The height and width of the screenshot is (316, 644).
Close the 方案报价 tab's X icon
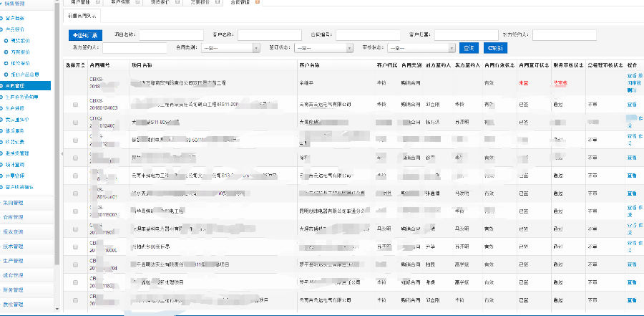pos(218,1)
